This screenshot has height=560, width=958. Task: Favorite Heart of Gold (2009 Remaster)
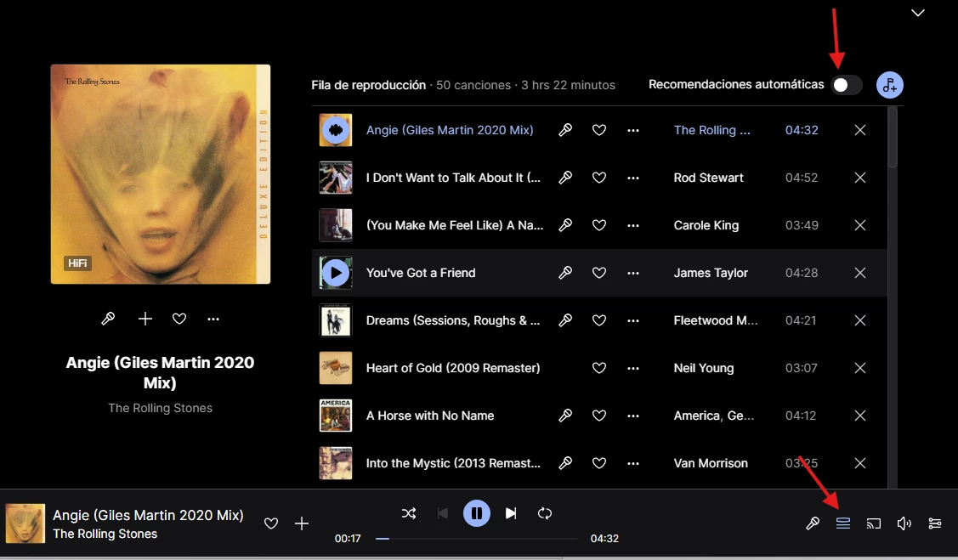tap(599, 368)
